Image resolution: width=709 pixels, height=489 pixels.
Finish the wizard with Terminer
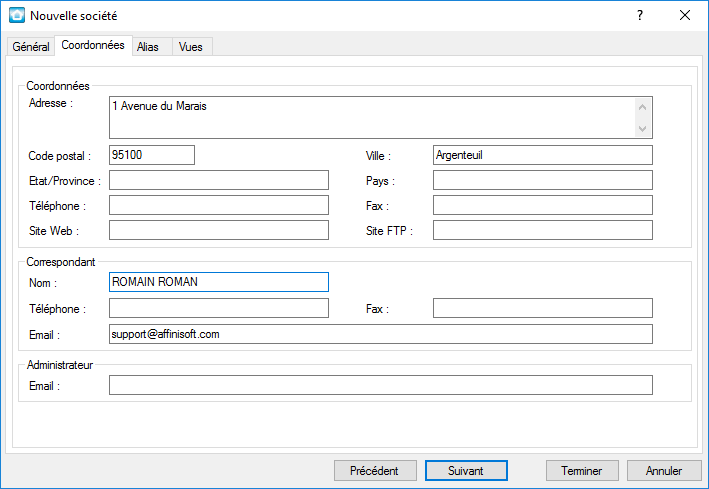pos(582,471)
